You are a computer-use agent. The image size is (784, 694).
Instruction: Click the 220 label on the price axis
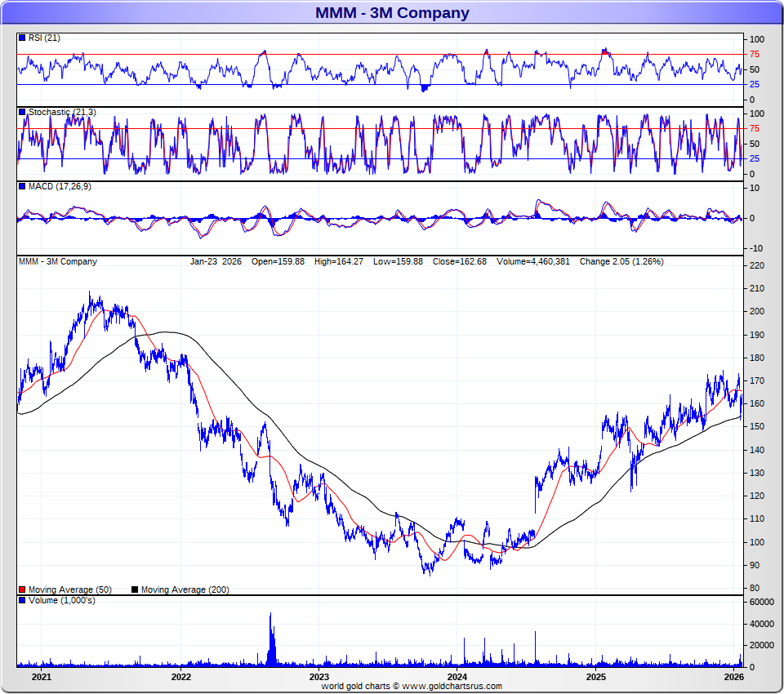[756, 266]
